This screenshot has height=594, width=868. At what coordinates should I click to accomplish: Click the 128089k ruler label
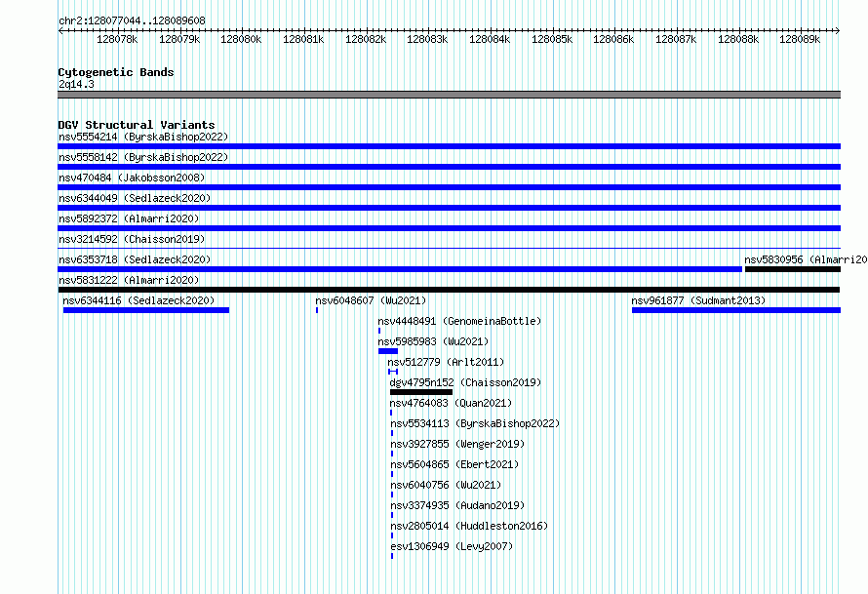pos(800,39)
